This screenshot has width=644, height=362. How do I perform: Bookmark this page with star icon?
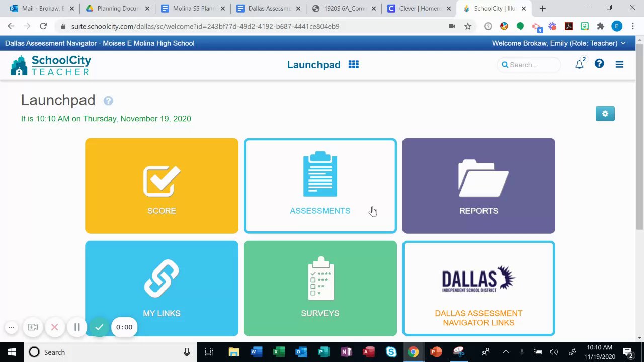click(x=468, y=26)
